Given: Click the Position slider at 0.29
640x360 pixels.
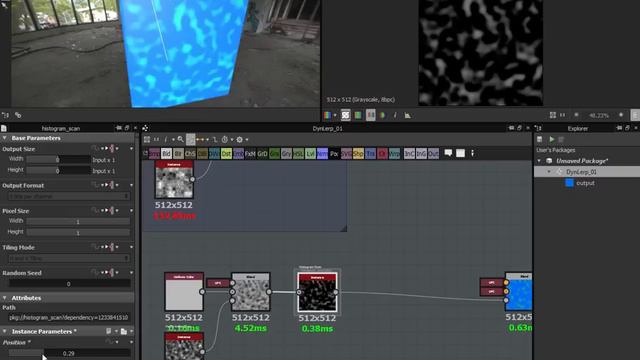Looking at the screenshot, I should (x=69, y=353).
